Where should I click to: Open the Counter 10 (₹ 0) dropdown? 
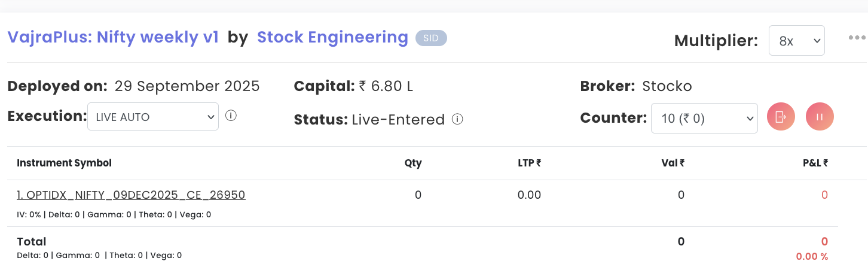point(704,119)
